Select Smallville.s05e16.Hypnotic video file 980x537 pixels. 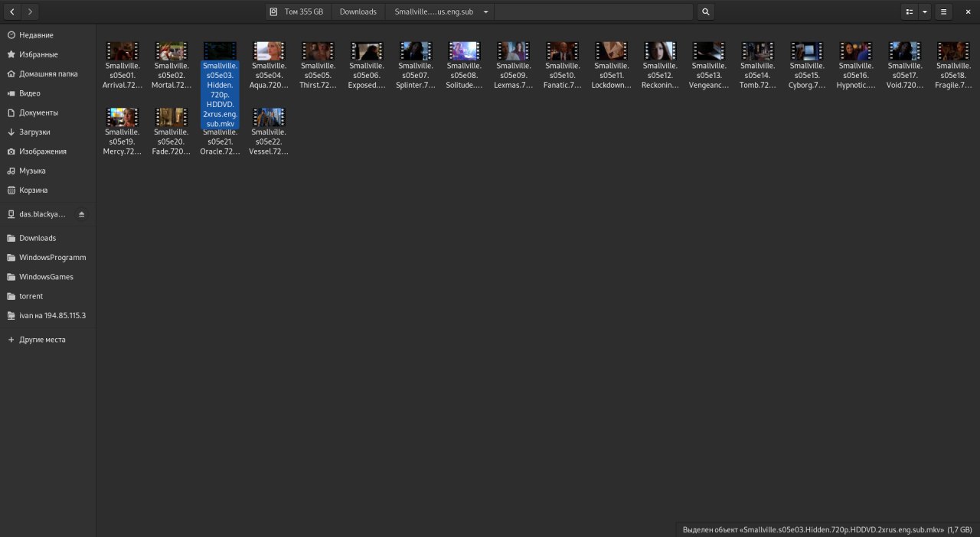tap(856, 65)
